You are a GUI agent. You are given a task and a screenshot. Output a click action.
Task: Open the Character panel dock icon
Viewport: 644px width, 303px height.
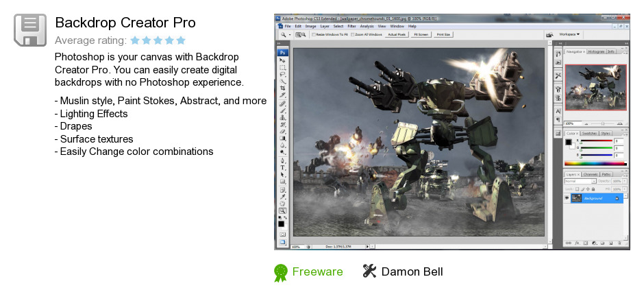pyautogui.click(x=558, y=111)
